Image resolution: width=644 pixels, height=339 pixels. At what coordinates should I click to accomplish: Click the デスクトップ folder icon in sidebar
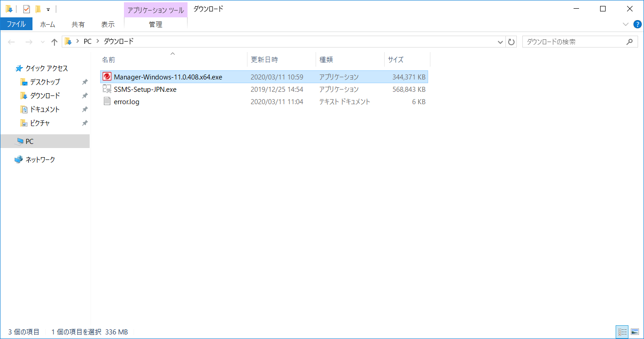point(24,82)
